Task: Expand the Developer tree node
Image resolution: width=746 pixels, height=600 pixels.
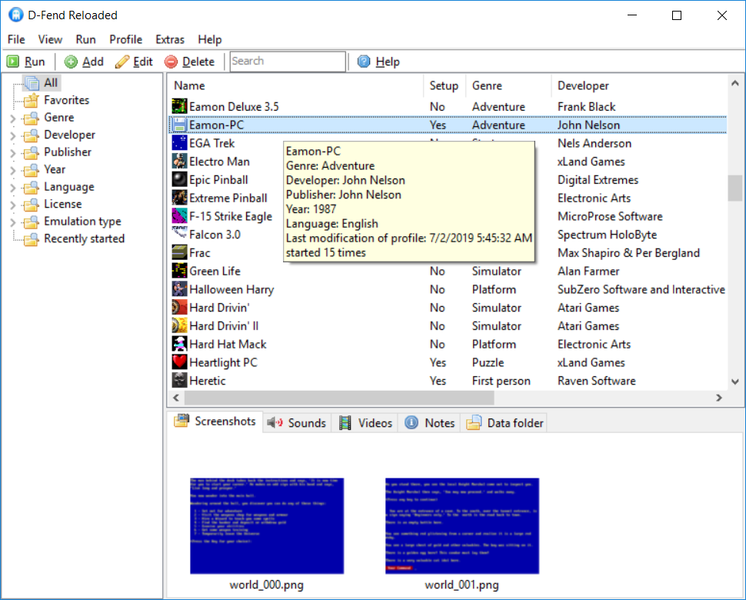Action: 13,136
